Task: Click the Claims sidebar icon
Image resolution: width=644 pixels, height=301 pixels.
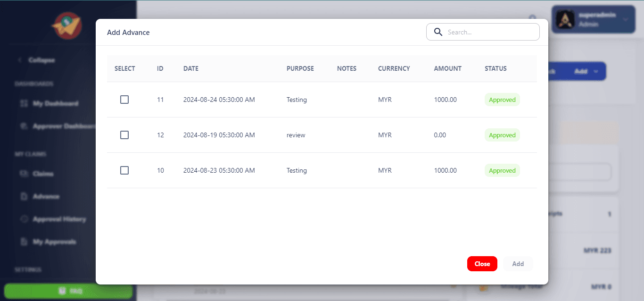Action: (24, 174)
